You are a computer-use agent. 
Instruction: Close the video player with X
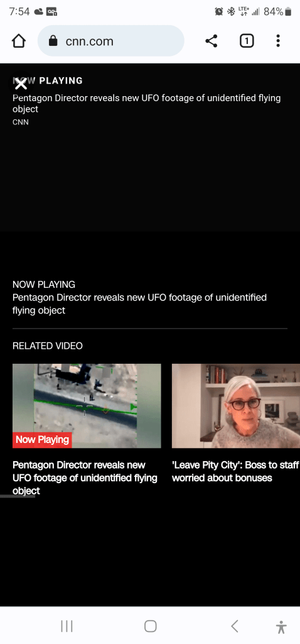21,84
